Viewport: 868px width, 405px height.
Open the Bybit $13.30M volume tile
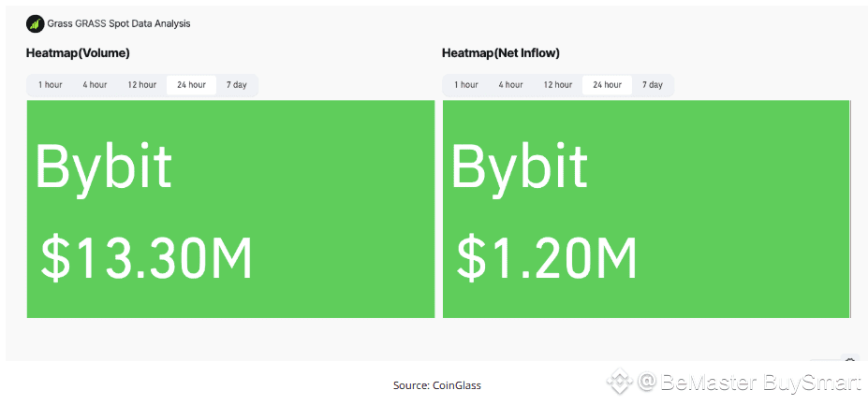[x=231, y=210]
